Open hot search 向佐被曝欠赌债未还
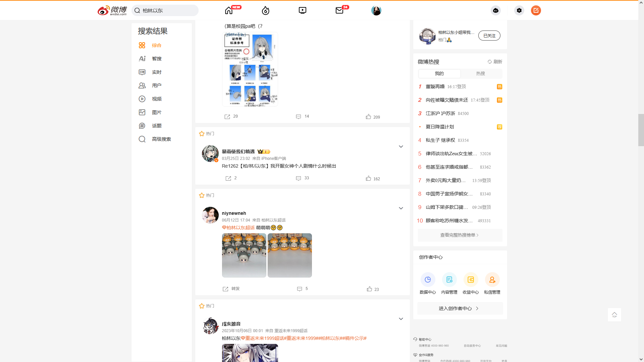The height and width of the screenshot is (362, 644). click(447, 100)
